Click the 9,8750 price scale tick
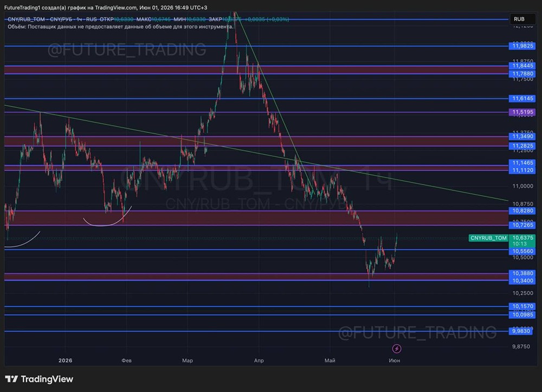This screenshot has height=392, width=542. [x=521, y=346]
